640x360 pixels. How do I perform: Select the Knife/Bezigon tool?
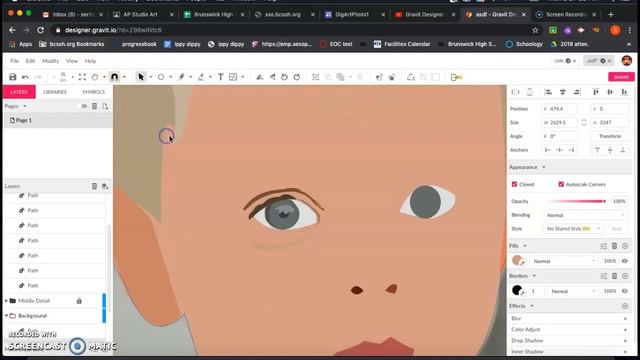(201, 77)
